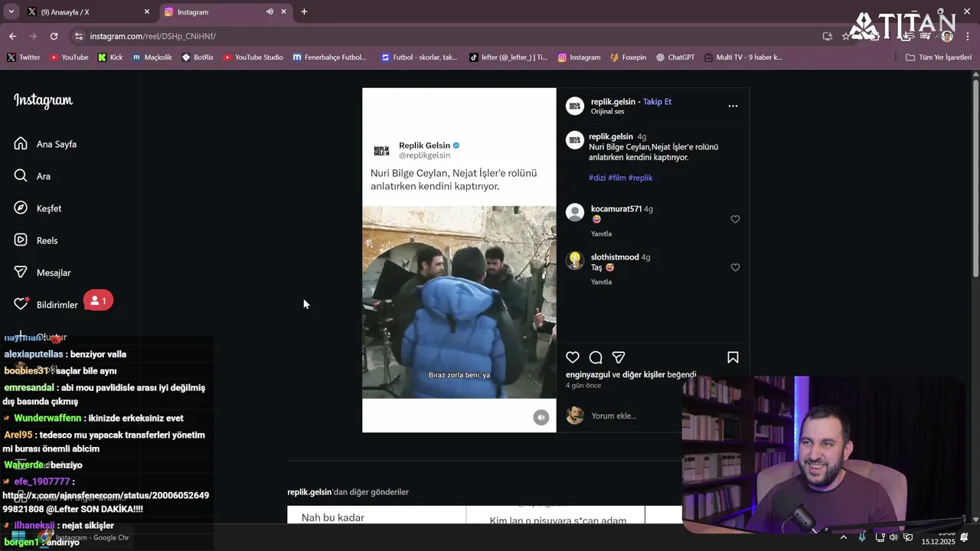Open Windows notification bell icon
This screenshot has width=980, height=551.
(x=965, y=537)
